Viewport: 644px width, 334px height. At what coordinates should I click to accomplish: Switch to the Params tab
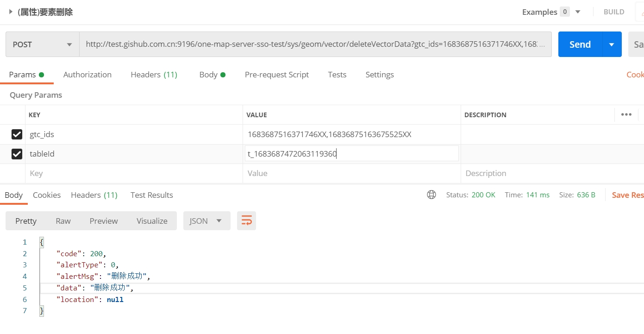click(x=26, y=75)
